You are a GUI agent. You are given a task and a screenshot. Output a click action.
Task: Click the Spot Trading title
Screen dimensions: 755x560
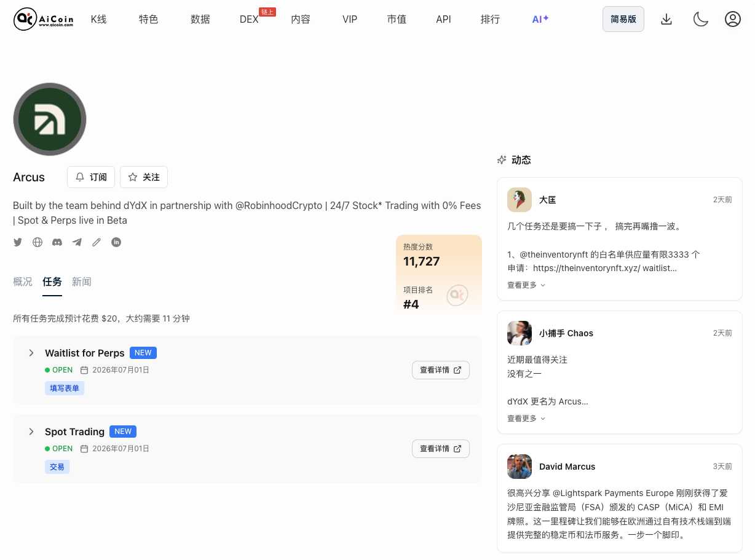74,432
